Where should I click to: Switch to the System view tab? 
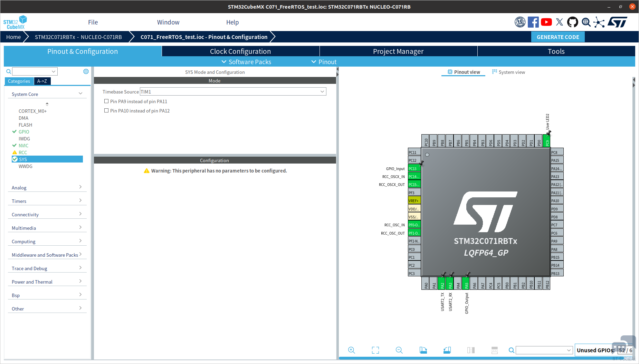(508, 72)
